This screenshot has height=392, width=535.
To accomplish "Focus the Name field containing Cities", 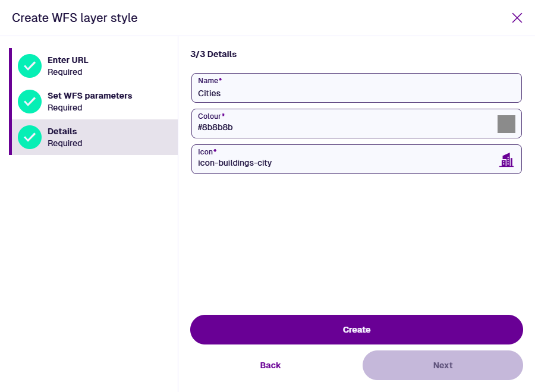I will [x=357, y=93].
